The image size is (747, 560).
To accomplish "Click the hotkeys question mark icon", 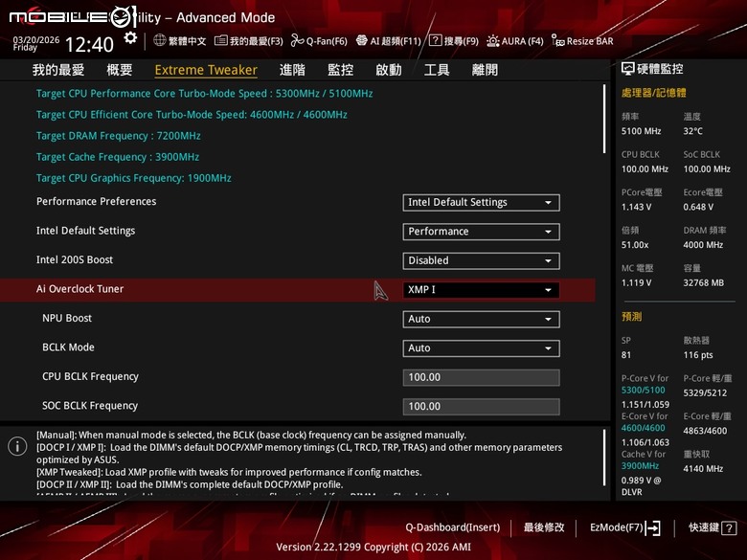I will pyautogui.click(x=729, y=527).
